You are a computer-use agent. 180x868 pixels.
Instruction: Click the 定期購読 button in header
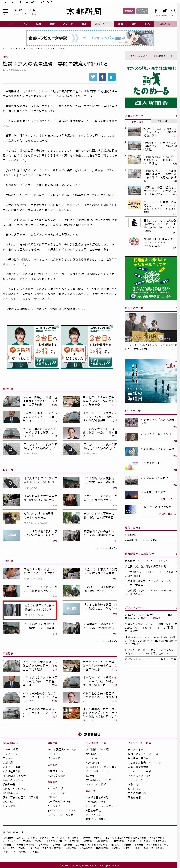[x=128, y=11]
